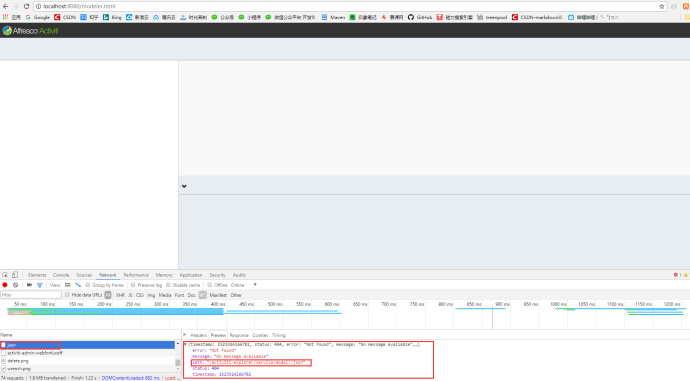Filter requests by Font

(x=180, y=295)
